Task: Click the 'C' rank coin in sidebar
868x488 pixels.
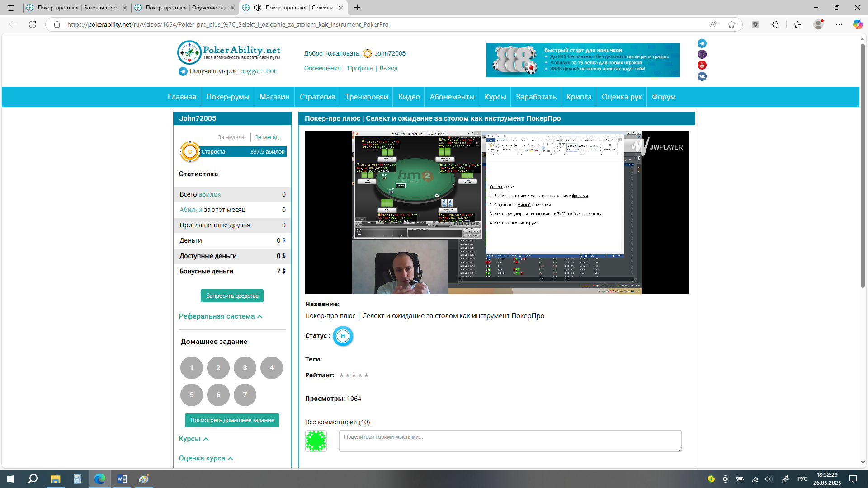Action: click(190, 152)
